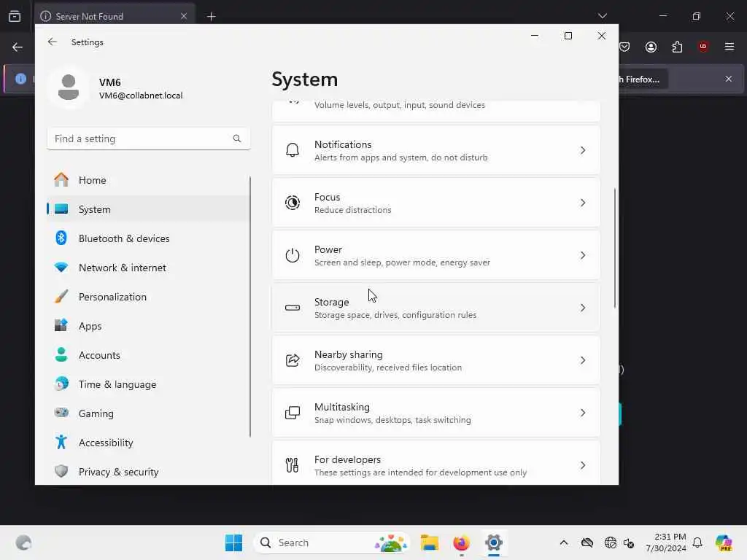This screenshot has height=560, width=747.
Task: Go back using the Settings back arrow
Action: 53,42
